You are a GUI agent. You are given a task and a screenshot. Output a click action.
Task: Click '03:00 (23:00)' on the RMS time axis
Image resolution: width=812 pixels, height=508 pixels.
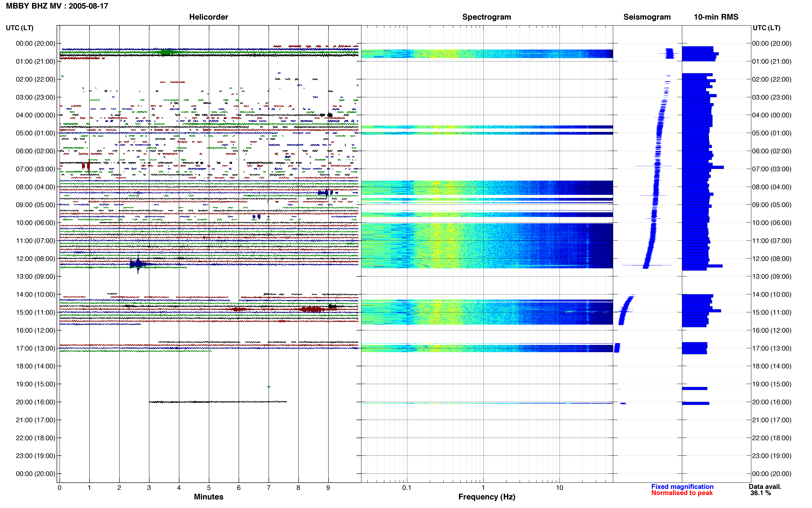point(772,97)
